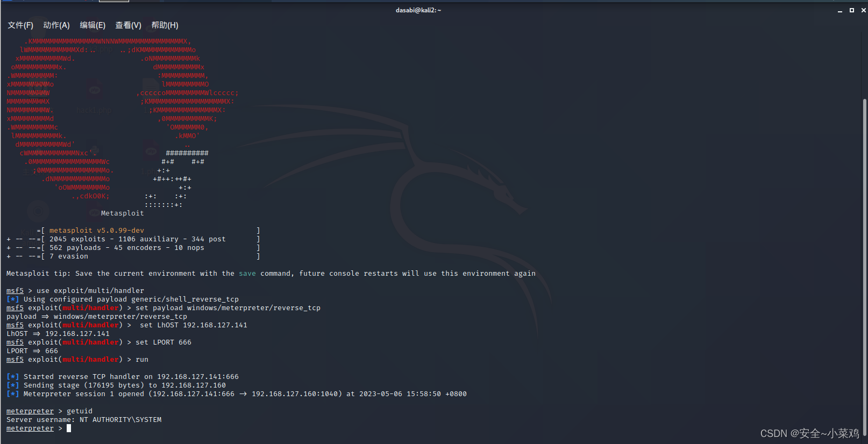
Task: Click 'set payload windows/meterpreter/reverse_tcp' command
Action: [228, 308]
